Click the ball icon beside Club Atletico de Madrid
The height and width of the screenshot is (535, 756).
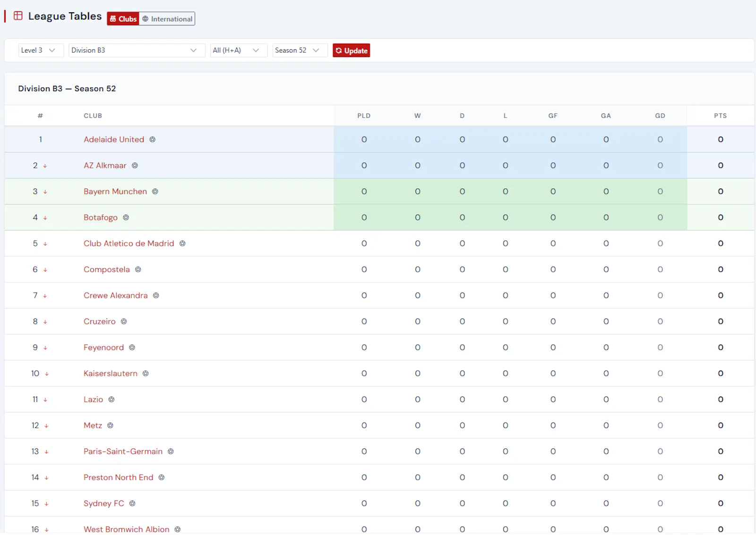pos(182,243)
